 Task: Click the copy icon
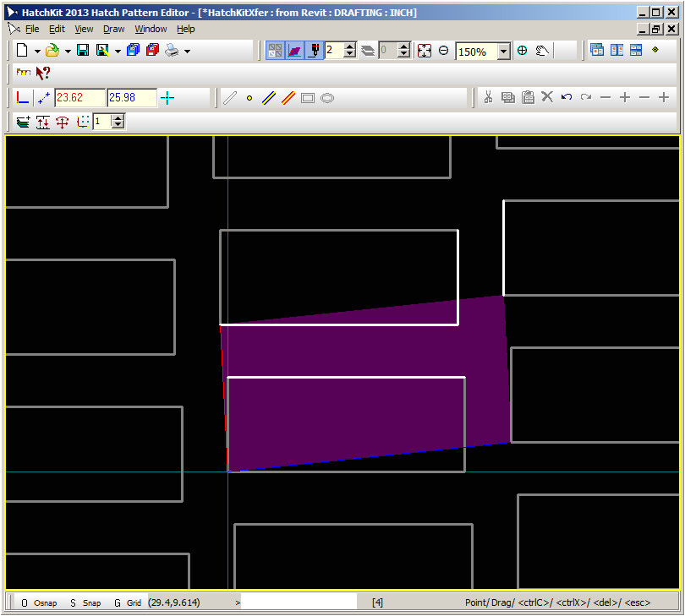(x=507, y=97)
